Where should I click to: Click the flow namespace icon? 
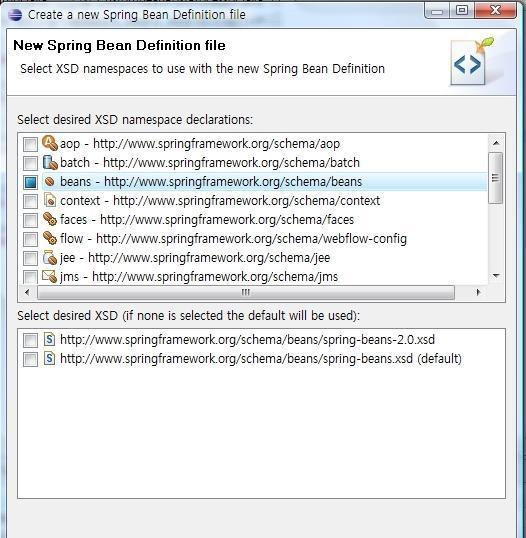[50, 238]
